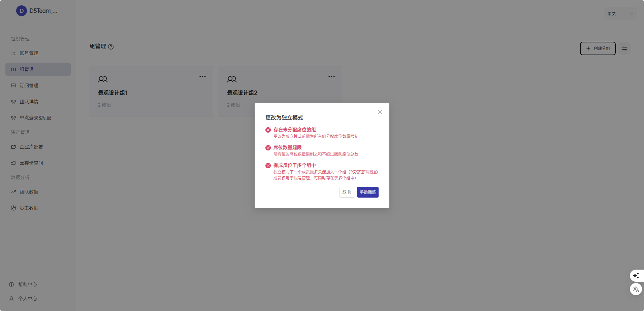Click the 帮助中心 question mark icon
The width and height of the screenshot is (644, 311).
click(11, 284)
